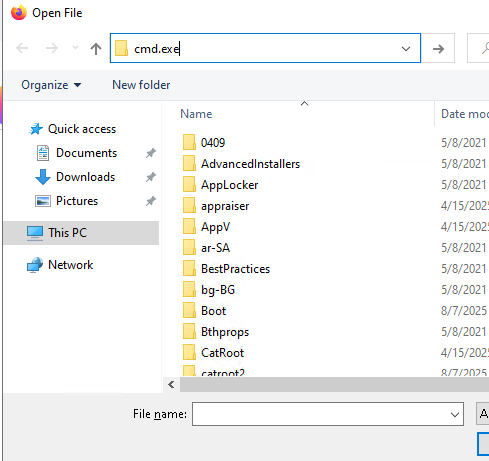The width and height of the screenshot is (489, 461).
Task: Click the AdvancedInstallers folder icon
Action: pos(189,164)
